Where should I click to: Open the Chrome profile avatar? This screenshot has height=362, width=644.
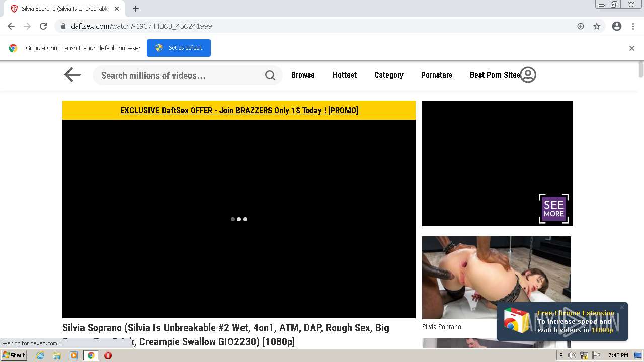(617, 26)
